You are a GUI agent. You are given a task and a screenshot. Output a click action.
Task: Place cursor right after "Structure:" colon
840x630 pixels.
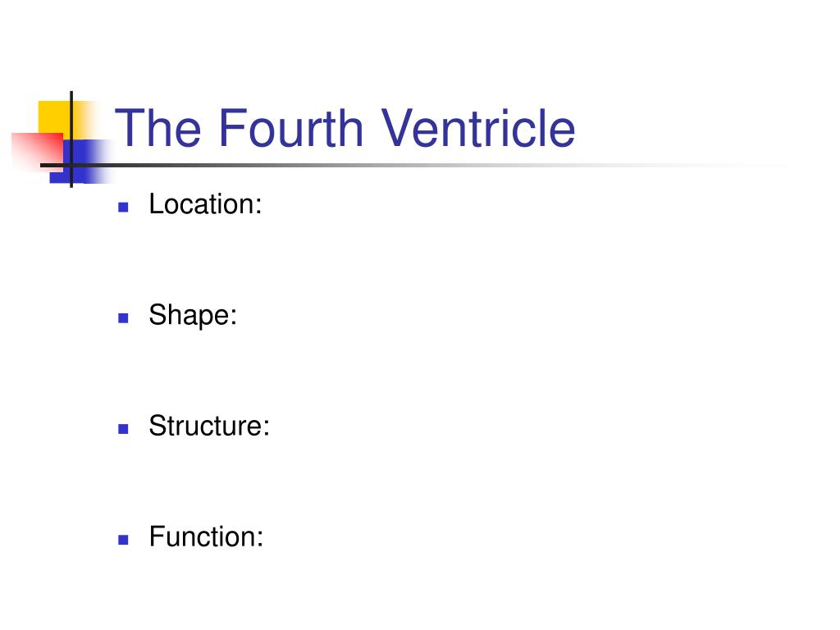tap(270, 426)
